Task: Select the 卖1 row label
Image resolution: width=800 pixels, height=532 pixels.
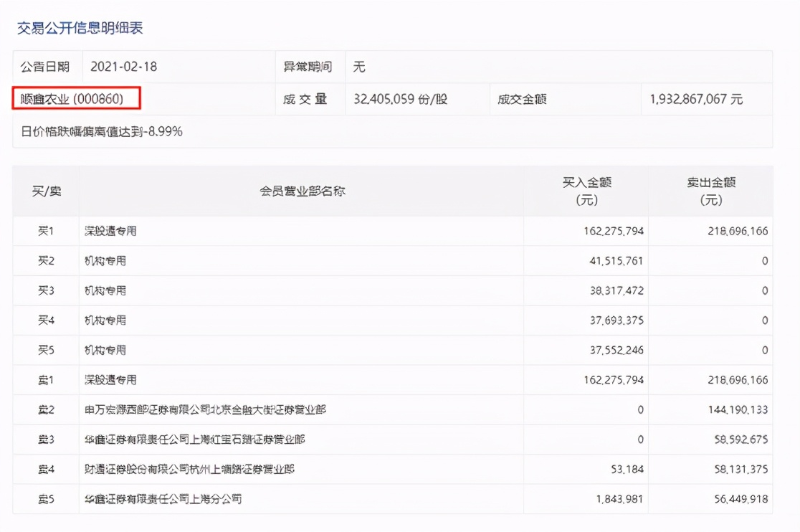Action: pyautogui.click(x=46, y=380)
